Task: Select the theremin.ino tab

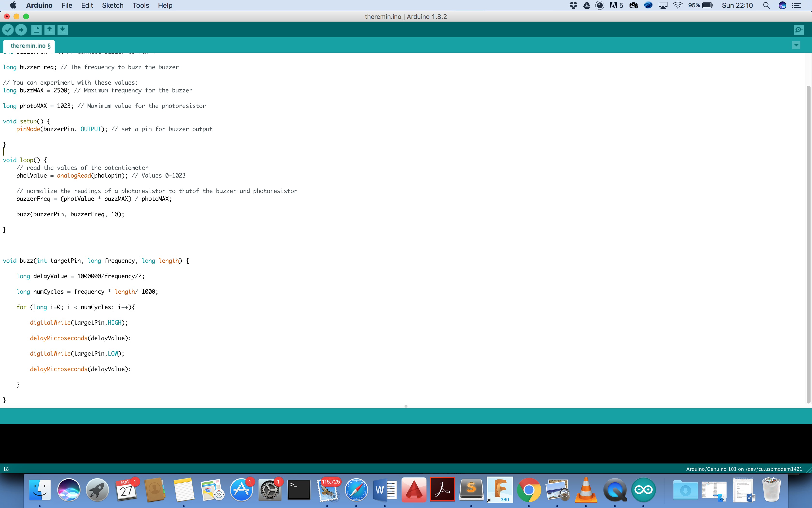Action: pos(29,46)
